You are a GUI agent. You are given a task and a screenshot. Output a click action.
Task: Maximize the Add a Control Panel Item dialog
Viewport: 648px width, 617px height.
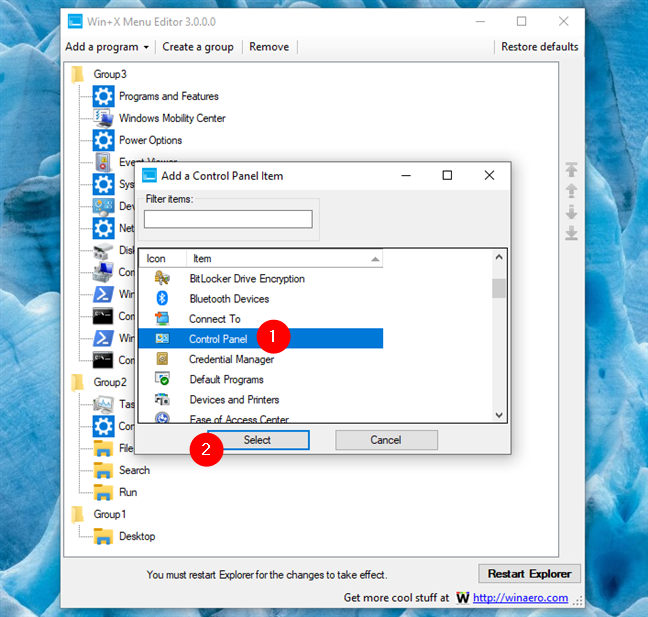pos(447,175)
